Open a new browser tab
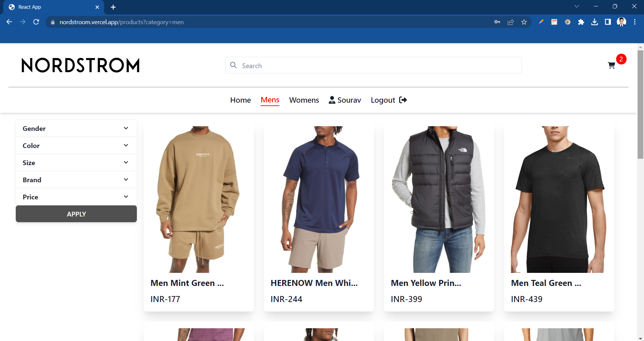Viewport: 644px width, 341px height. 113,7
